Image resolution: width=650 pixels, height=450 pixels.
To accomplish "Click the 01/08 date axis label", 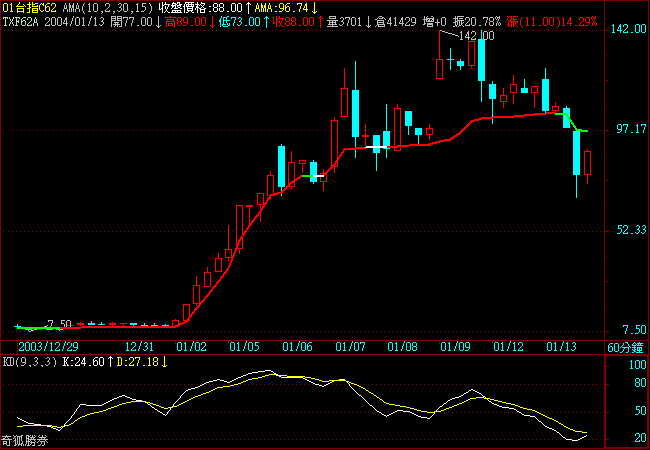I will [402, 346].
